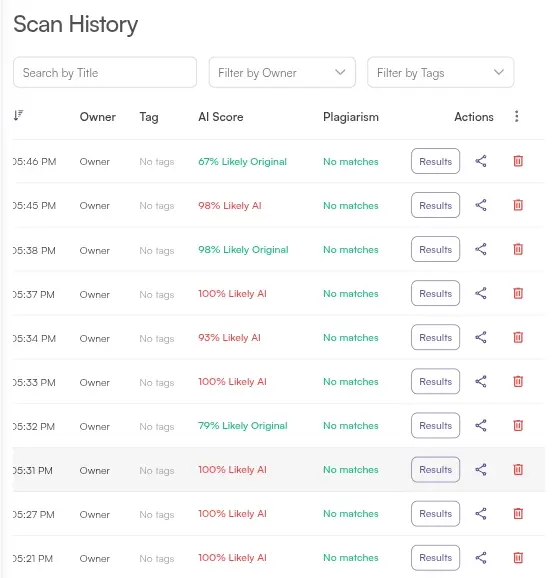This screenshot has height=578, width=556.
Task: Expand the Filter by Tags dropdown
Action: click(x=441, y=72)
